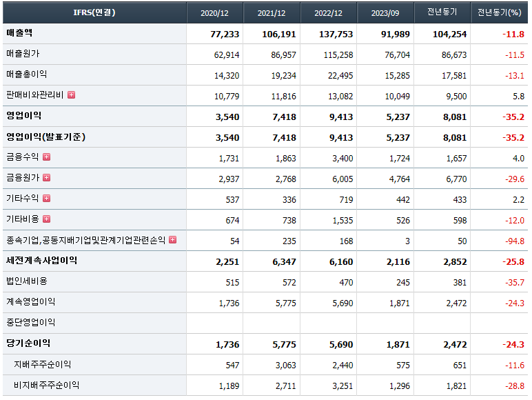532x400 pixels.
Task: Click 매출원가 value 62,914
Action: (227, 55)
